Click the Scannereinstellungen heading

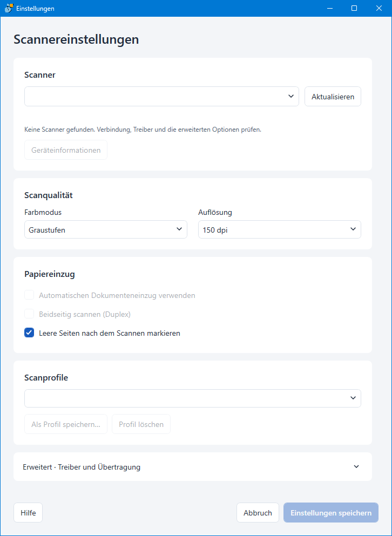click(x=76, y=39)
